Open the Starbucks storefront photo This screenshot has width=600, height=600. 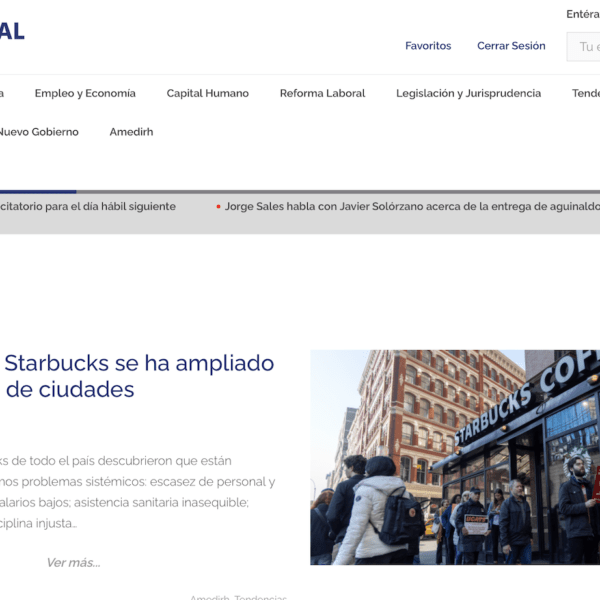[455, 457]
